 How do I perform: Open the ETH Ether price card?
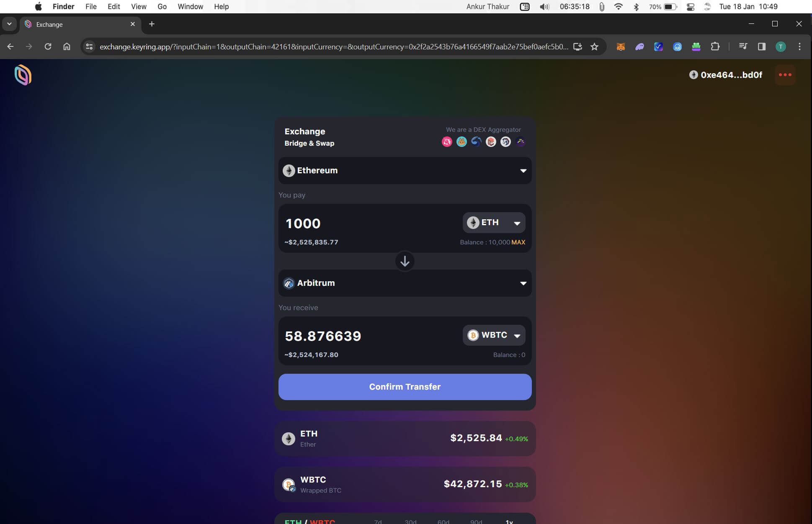click(405, 439)
